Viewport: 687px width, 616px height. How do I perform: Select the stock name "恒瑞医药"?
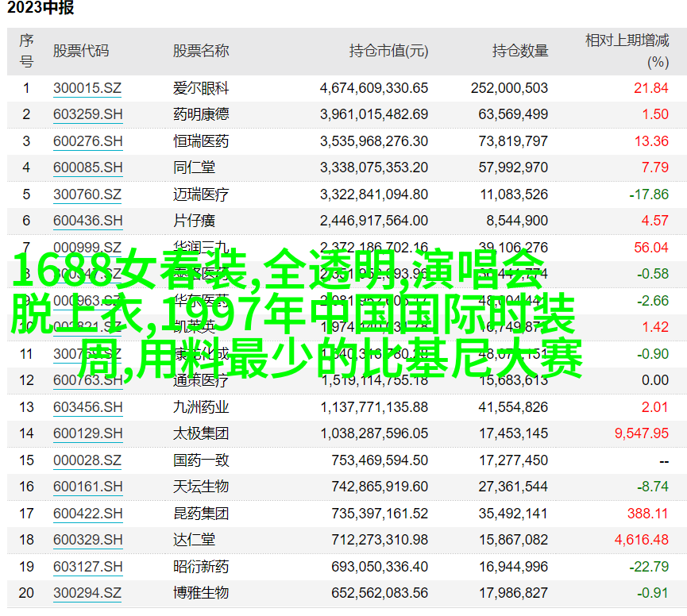click(201, 141)
